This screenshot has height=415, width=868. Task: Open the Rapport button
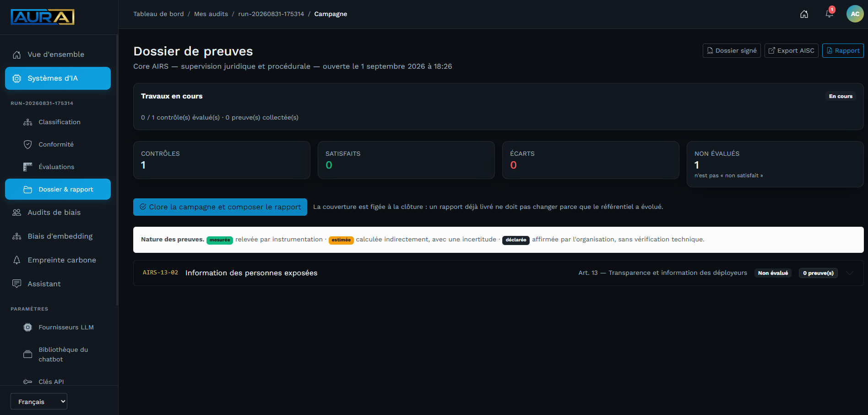click(843, 51)
